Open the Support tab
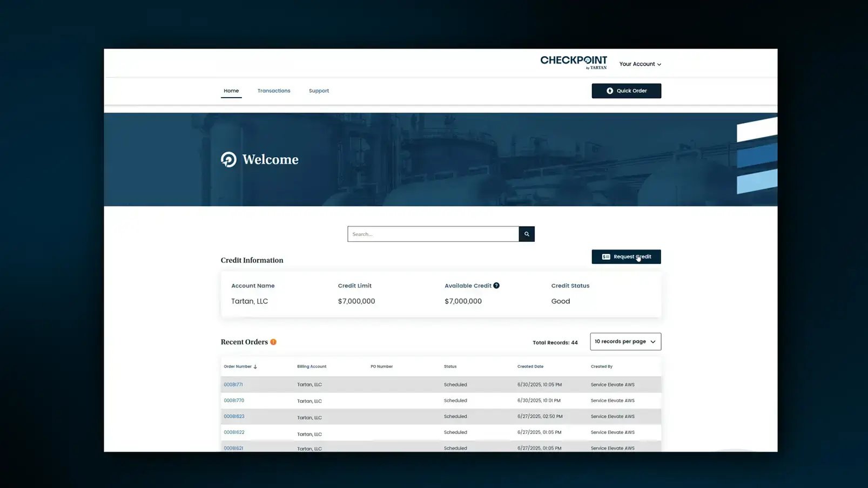The image size is (868, 488). (319, 91)
